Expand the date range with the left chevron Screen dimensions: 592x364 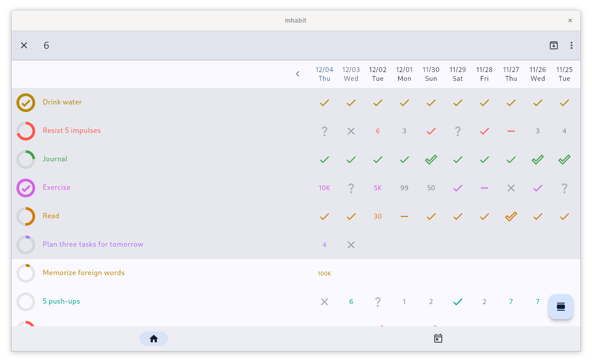(x=298, y=74)
